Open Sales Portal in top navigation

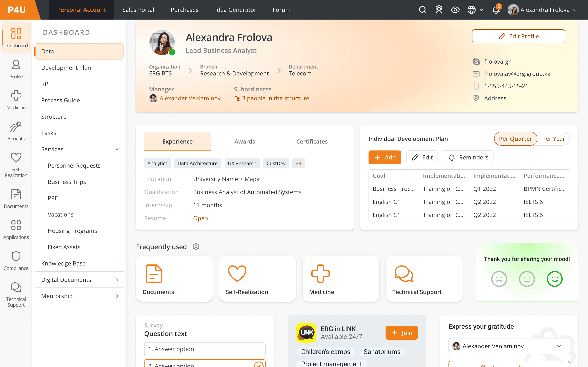pyautogui.click(x=138, y=10)
